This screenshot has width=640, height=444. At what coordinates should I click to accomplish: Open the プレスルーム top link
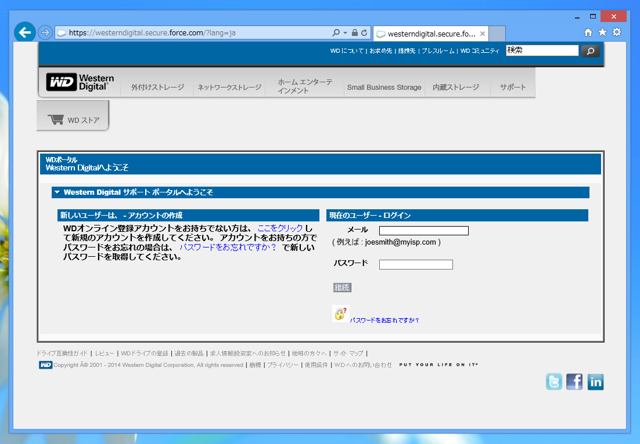(438, 51)
